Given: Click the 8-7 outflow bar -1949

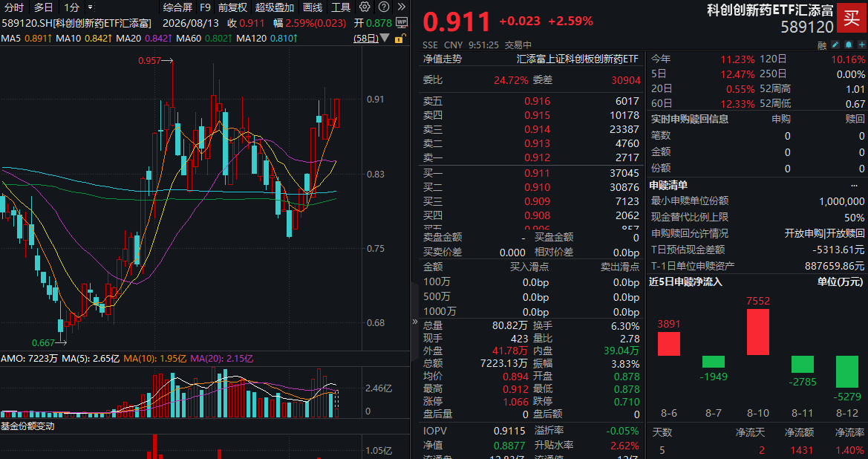Looking at the screenshot, I should tap(714, 362).
